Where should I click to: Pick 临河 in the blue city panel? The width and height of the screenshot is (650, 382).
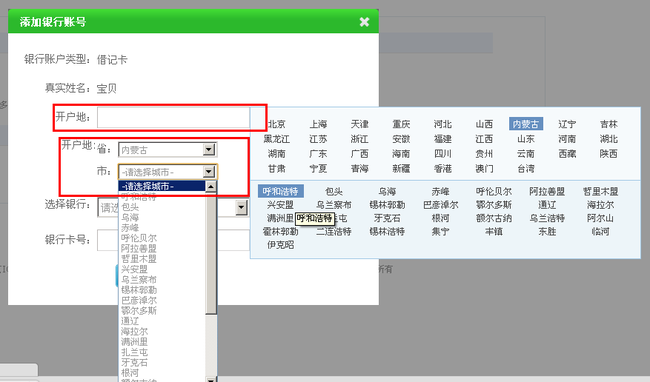tap(600, 231)
